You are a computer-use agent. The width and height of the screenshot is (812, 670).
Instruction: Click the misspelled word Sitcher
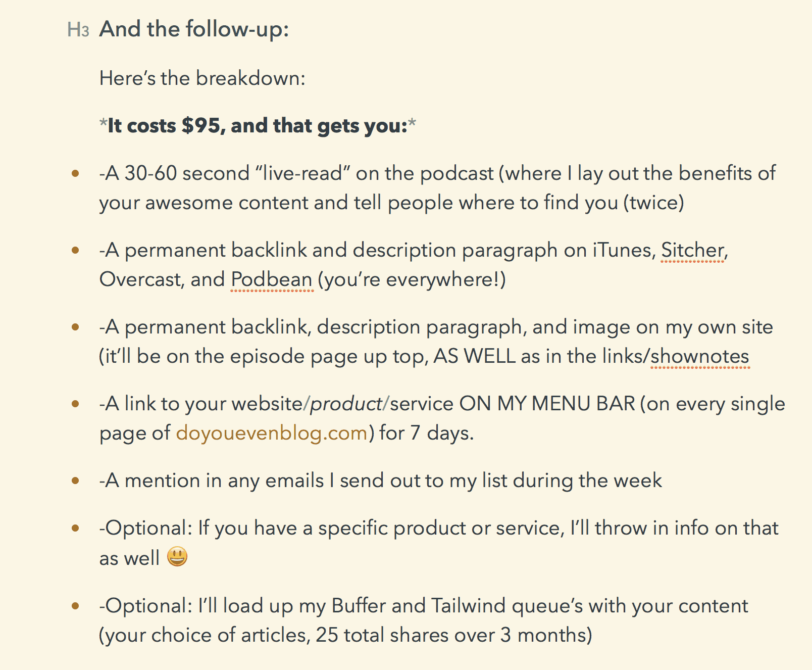pyautogui.click(x=693, y=250)
